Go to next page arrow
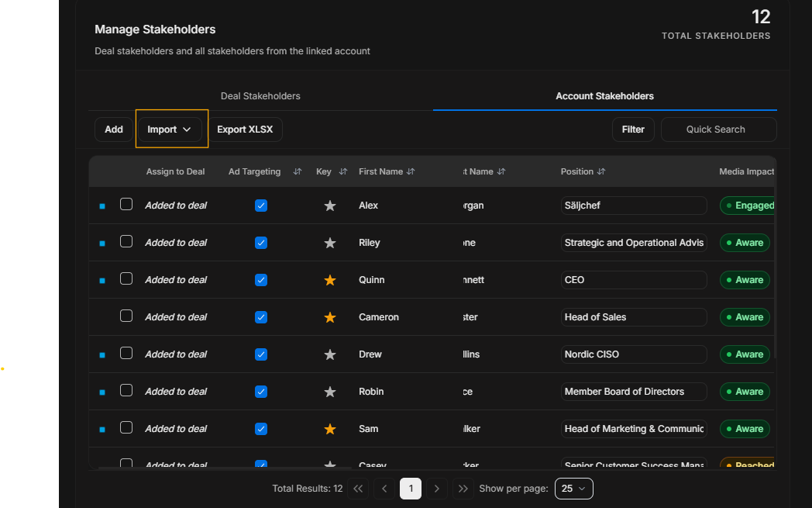The height and width of the screenshot is (508, 812). coord(437,489)
